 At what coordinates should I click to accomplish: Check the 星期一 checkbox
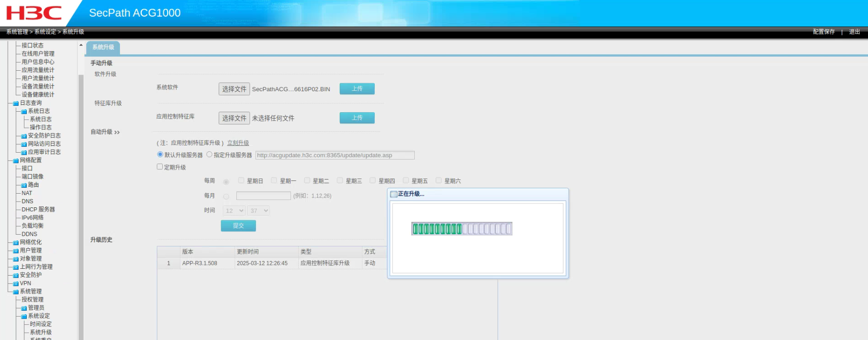274,180
